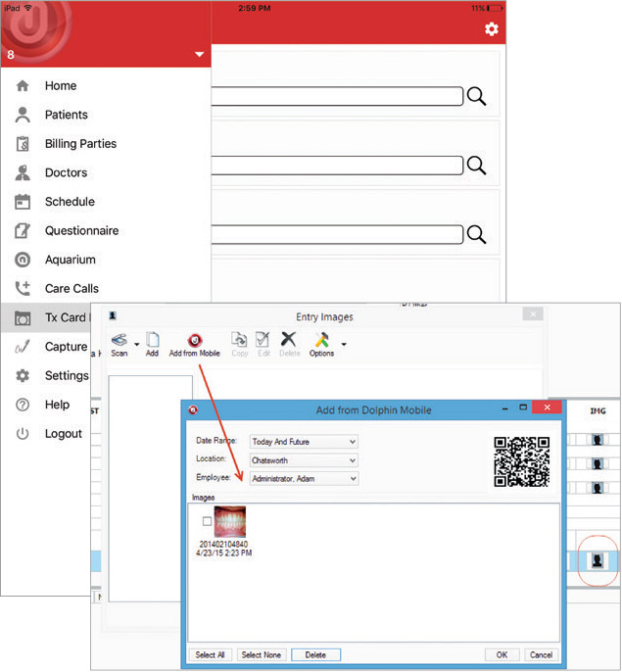Click the third search magnifier icon
The width and height of the screenshot is (622, 672).
click(x=476, y=235)
